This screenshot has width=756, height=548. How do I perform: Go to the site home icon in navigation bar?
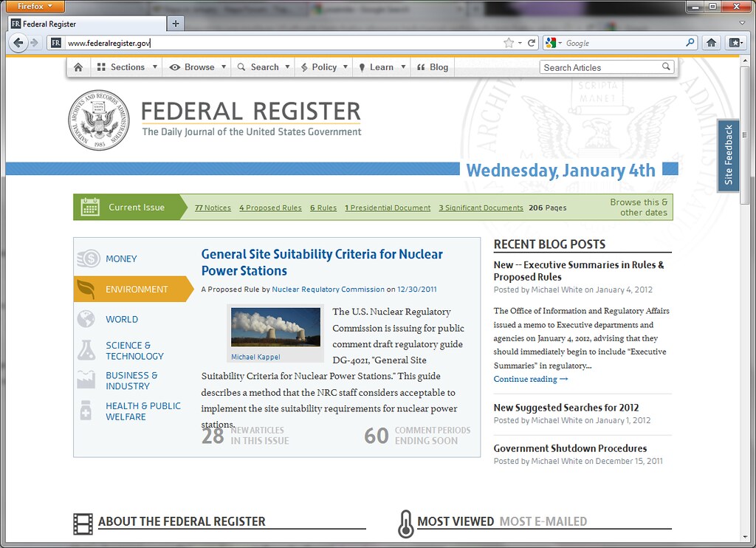coord(78,67)
